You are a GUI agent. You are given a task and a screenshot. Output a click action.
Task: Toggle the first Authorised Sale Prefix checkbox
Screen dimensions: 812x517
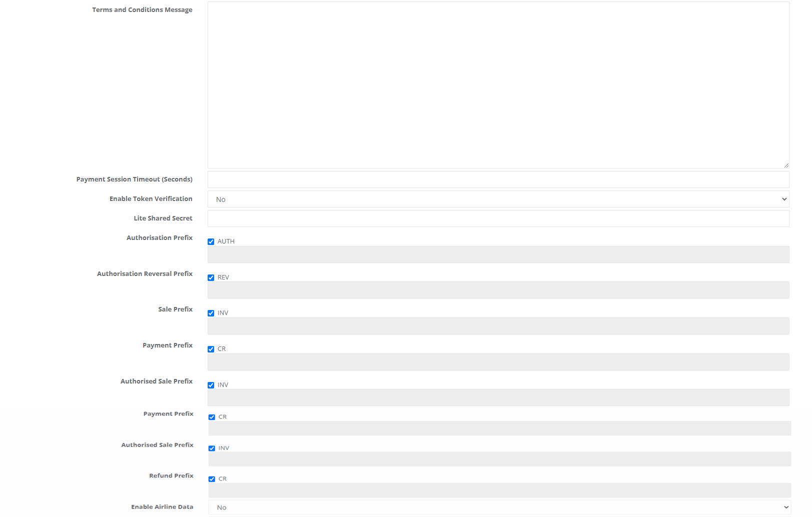(211, 385)
